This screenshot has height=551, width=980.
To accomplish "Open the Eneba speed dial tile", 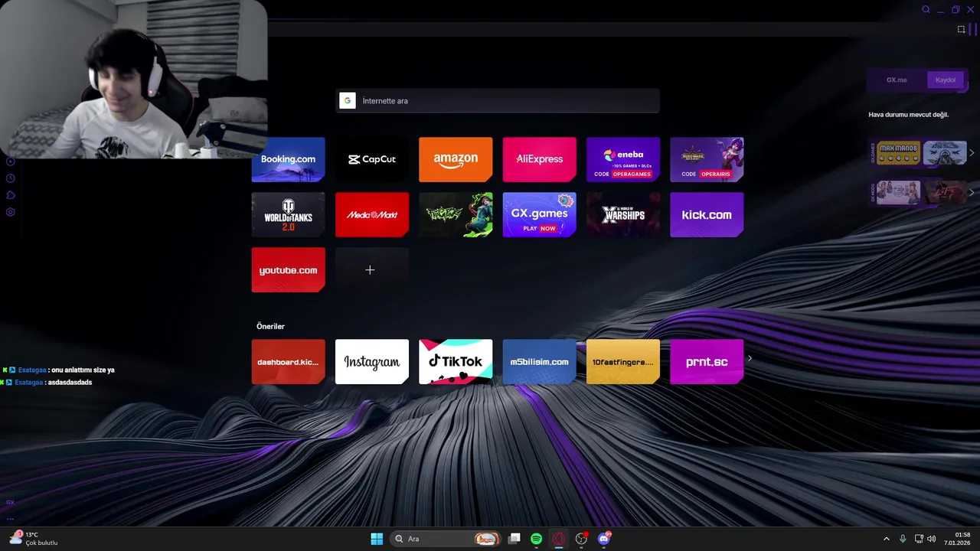I will (x=623, y=159).
